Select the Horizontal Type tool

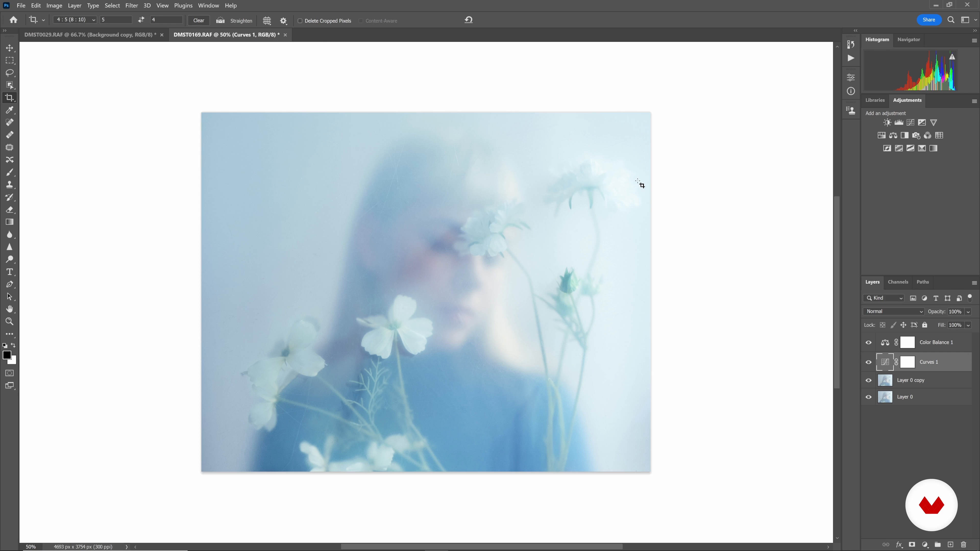[x=9, y=272]
